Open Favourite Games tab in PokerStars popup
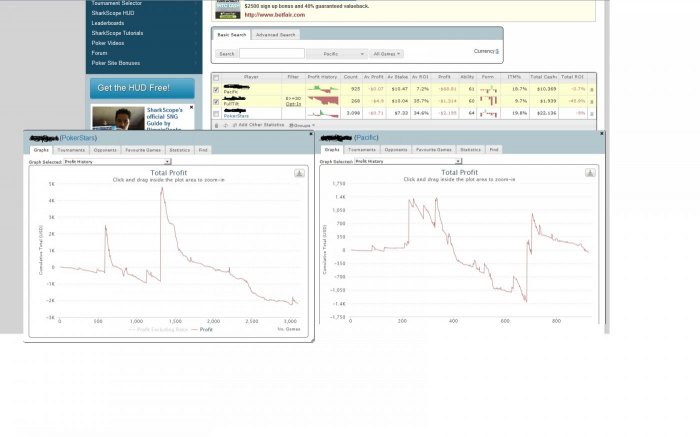700x437 pixels. (x=143, y=150)
